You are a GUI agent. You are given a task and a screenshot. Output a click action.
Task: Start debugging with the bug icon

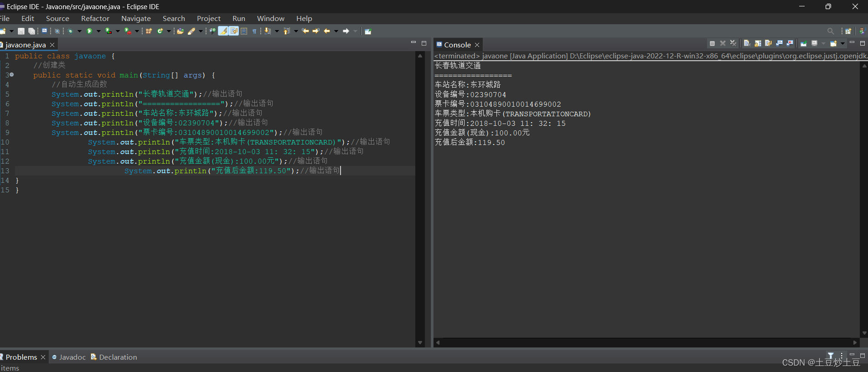tap(70, 31)
